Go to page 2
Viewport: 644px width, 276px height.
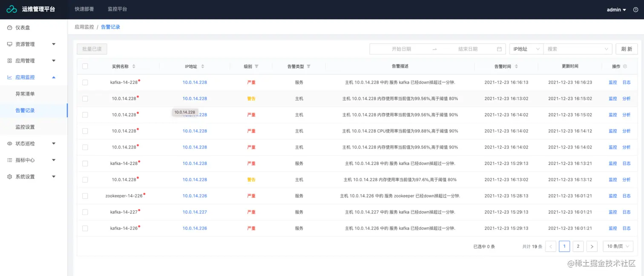coord(578,247)
